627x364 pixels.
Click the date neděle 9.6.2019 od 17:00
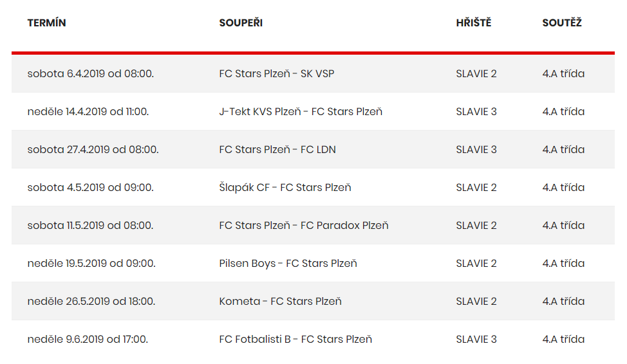point(88,339)
